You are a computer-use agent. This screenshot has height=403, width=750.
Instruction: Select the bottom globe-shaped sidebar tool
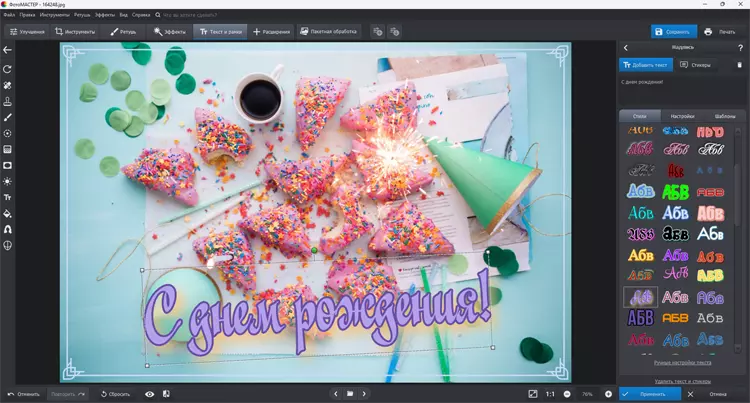coord(7,245)
